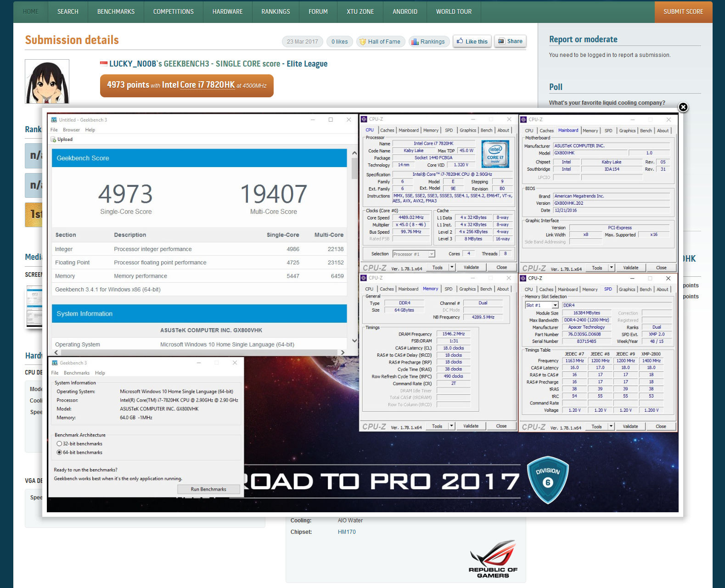Click the SUBMIT SCORE button
Viewport: 725px width, 588px height.
coord(683,11)
